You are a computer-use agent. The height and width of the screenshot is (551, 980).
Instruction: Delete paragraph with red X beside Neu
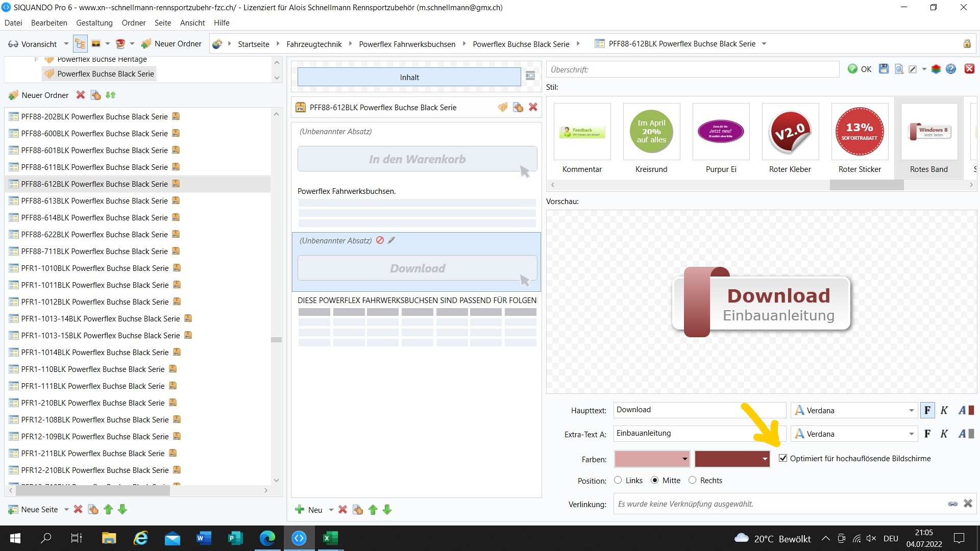pyautogui.click(x=342, y=510)
